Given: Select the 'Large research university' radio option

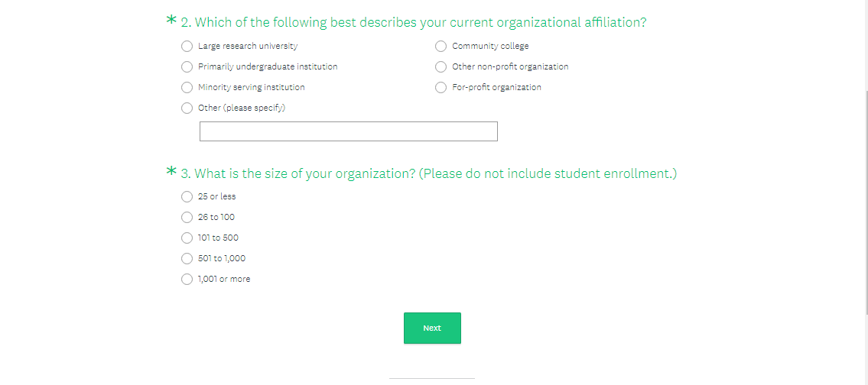Looking at the screenshot, I should point(187,47).
